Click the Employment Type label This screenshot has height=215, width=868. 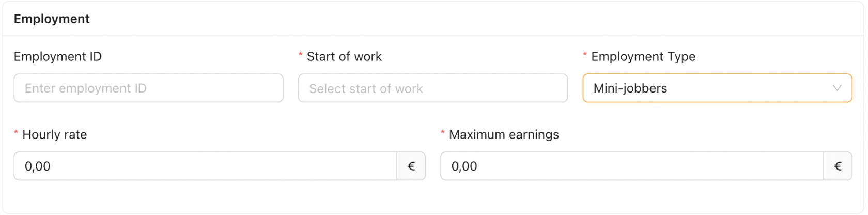tap(643, 56)
